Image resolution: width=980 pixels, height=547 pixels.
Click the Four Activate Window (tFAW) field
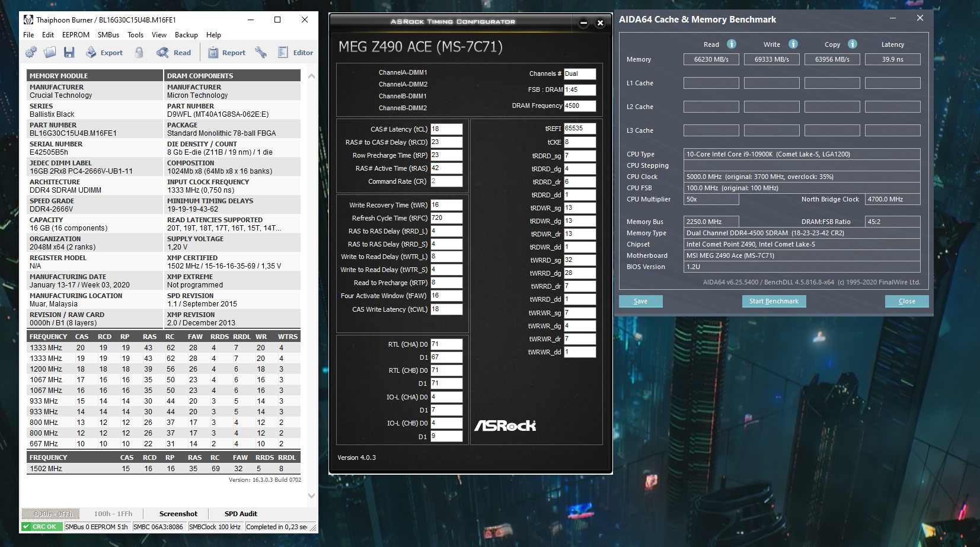446,296
